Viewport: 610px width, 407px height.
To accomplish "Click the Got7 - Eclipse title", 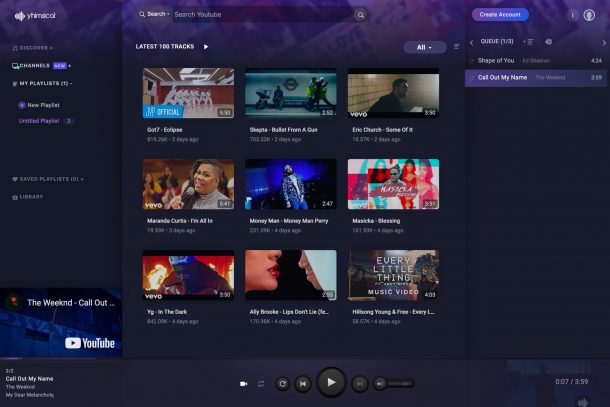I will pos(165,130).
